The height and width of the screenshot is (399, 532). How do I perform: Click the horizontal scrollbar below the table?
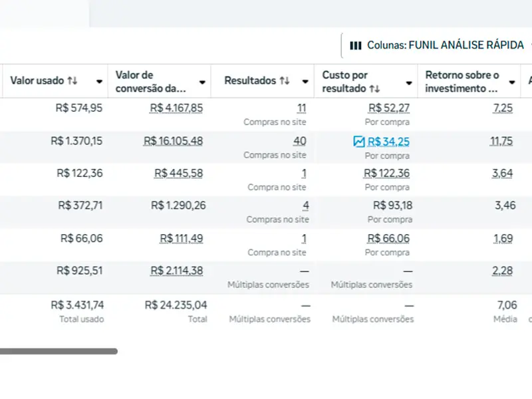tap(59, 351)
